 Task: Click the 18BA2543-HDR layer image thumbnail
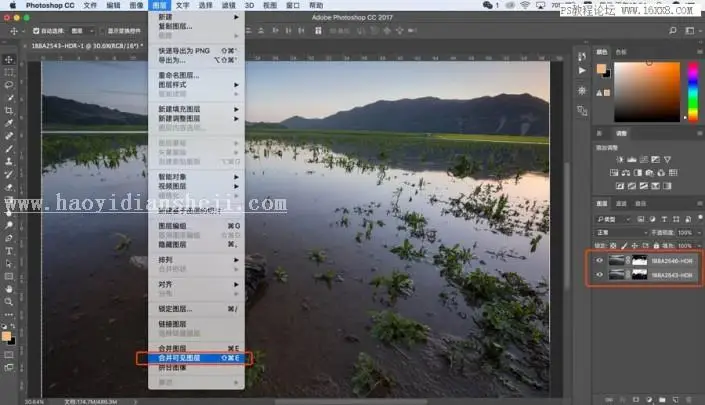[x=616, y=274]
